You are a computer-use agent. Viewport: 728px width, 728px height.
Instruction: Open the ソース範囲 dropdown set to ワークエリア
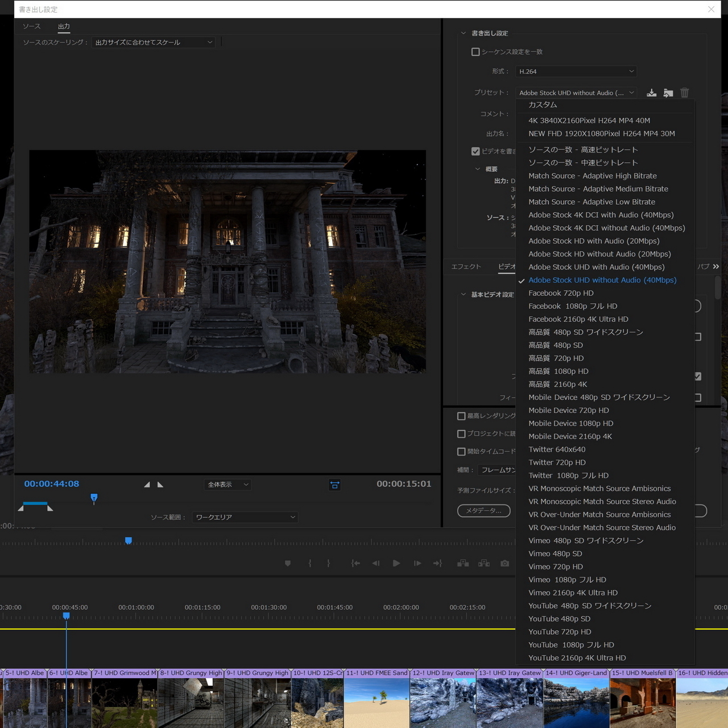pyautogui.click(x=245, y=517)
